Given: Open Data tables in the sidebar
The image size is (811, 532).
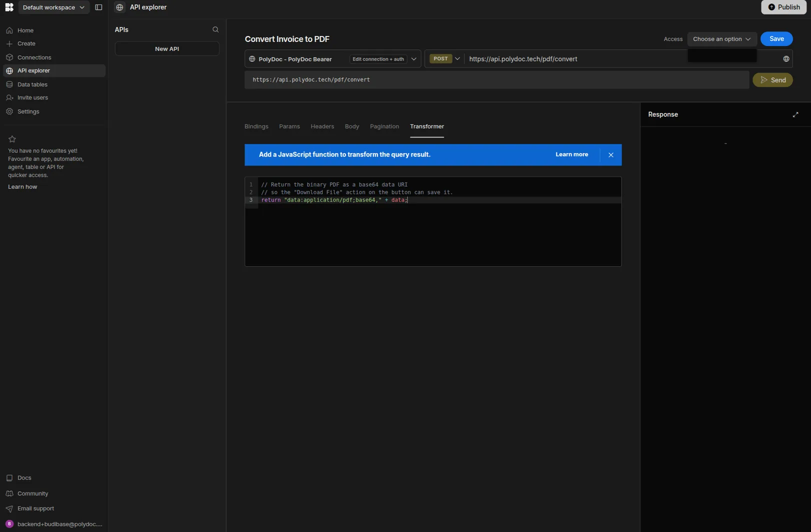Looking at the screenshot, I should coord(54,84).
